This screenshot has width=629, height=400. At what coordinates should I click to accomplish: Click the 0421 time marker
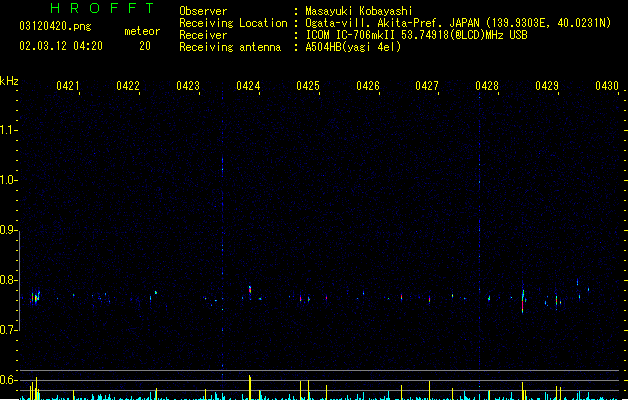tap(68, 86)
